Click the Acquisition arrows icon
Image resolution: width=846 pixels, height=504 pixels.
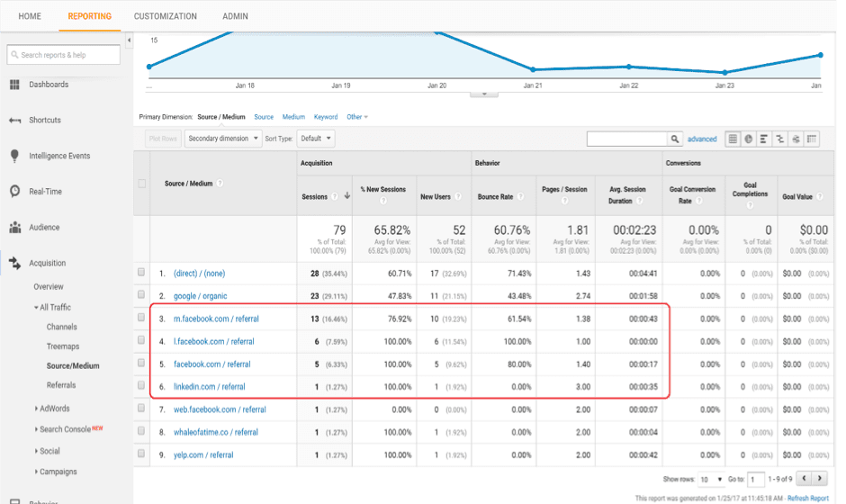[15, 263]
